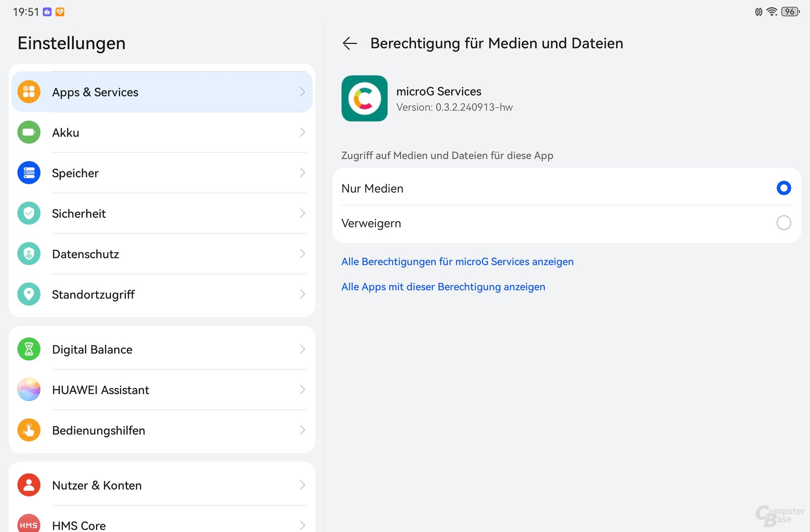810x532 pixels.
Task: Open Akku using its chevron arrow
Action: (x=302, y=132)
